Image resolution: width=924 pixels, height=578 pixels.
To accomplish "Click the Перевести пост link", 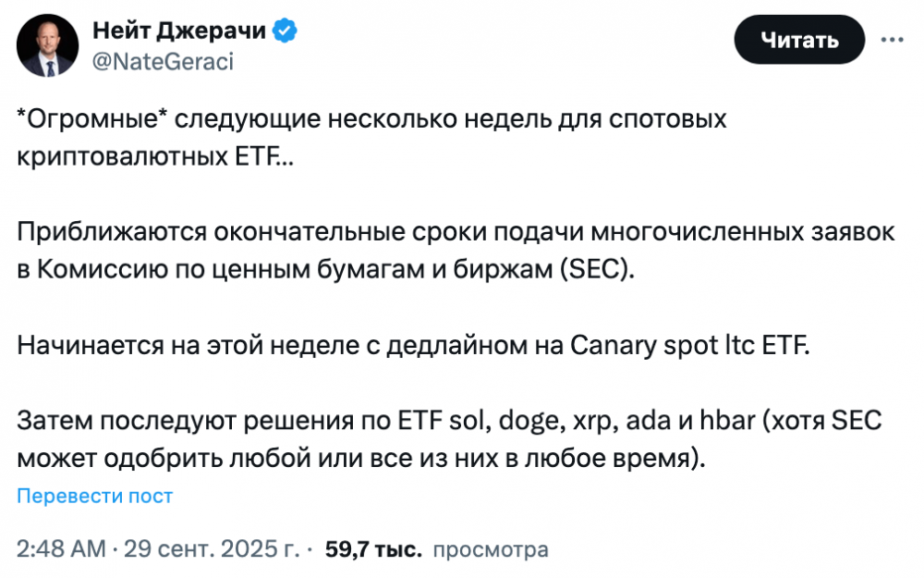I will (95, 496).
